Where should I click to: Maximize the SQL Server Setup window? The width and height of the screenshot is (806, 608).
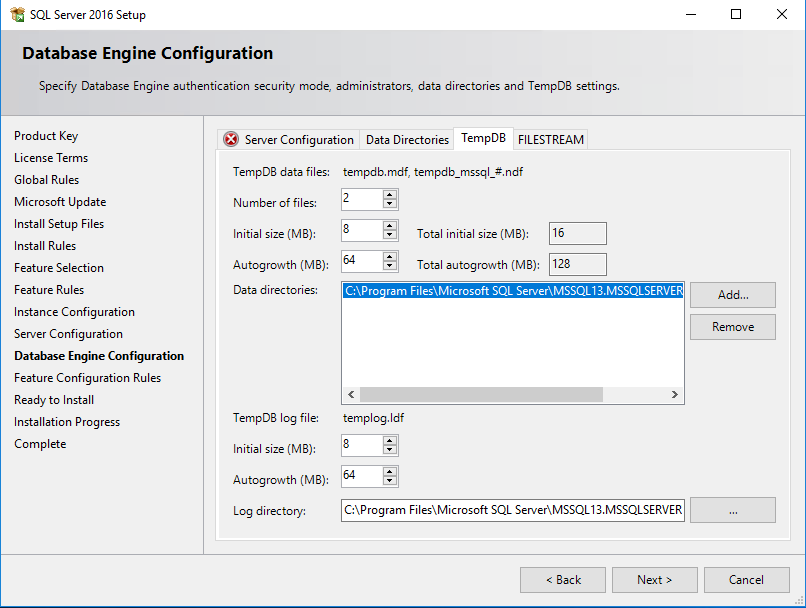coord(736,14)
